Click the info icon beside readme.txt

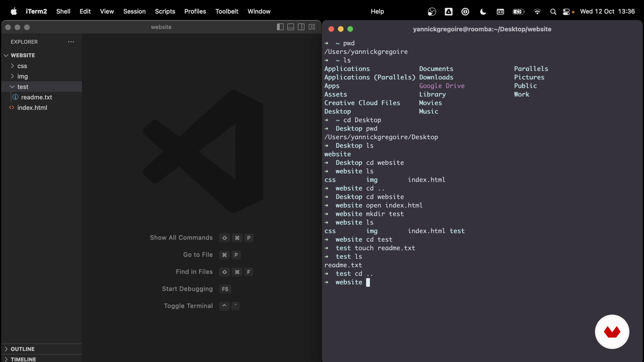coord(15,97)
